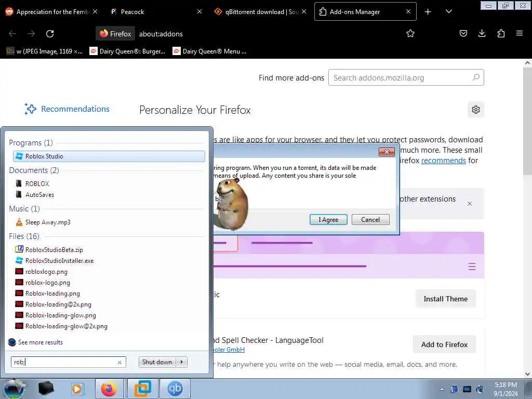532x399 pixels.
Task: Expand the Documents (2) results heading
Action: (x=34, y=170)
